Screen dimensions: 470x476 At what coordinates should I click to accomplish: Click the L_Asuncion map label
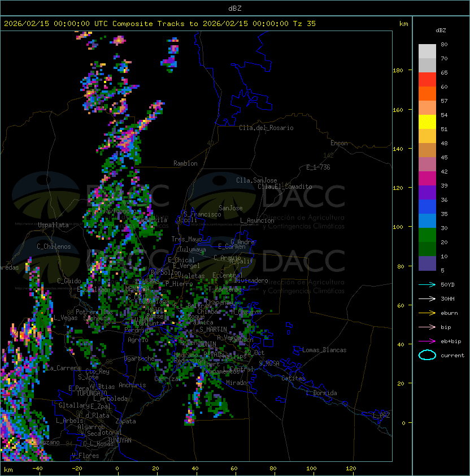[x=257, y=220]
